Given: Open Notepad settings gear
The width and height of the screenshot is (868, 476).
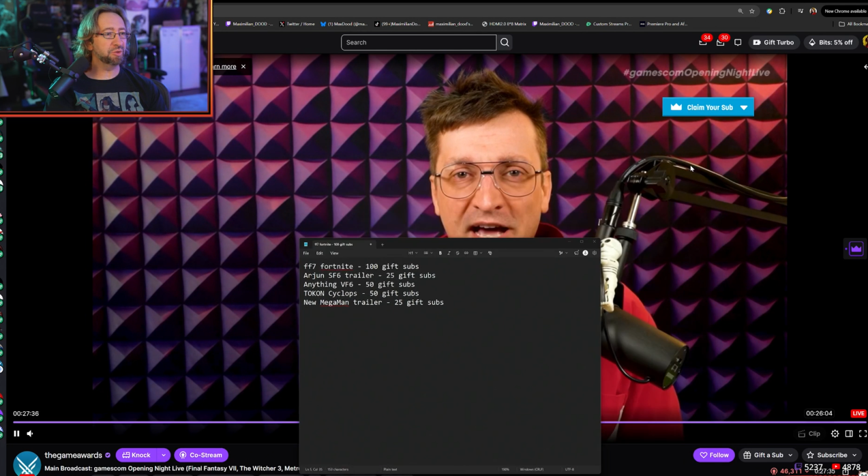Looking at the screenshot, I should click(595, 253).
